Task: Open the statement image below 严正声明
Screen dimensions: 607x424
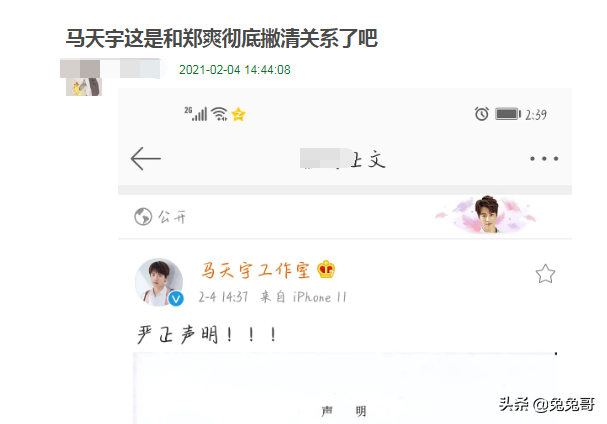Action: [x=345, y=388]
